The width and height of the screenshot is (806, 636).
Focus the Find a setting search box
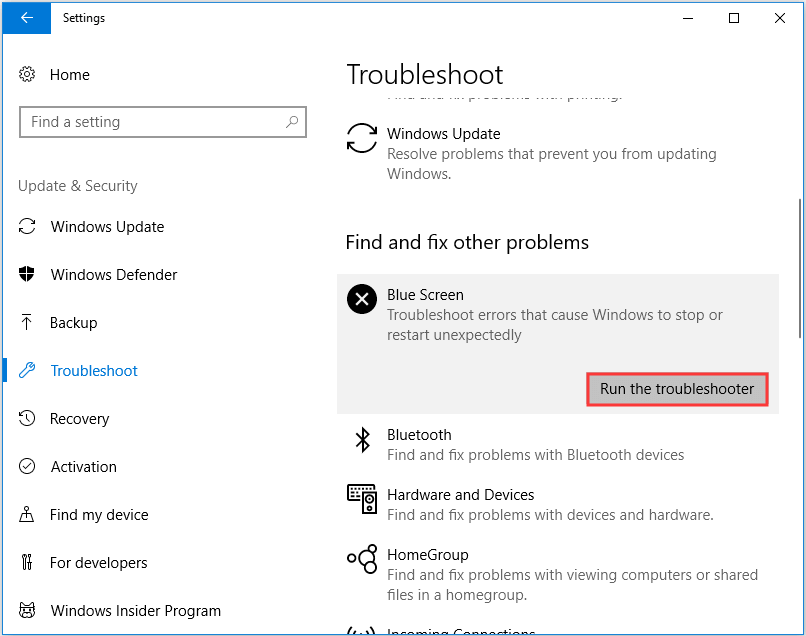point(150,122)
